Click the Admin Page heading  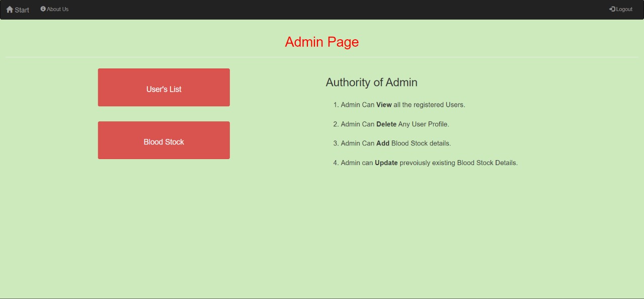(322, 42)
